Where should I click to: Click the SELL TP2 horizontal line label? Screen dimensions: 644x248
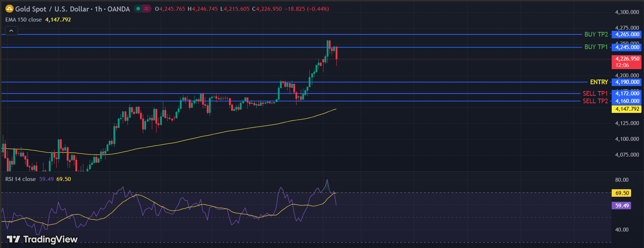click(595, 101)
